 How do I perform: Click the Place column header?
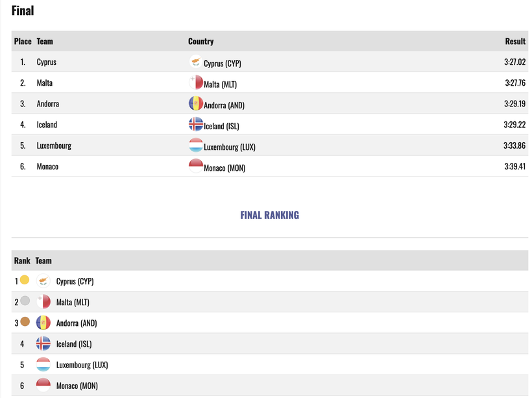click(23, 42)
